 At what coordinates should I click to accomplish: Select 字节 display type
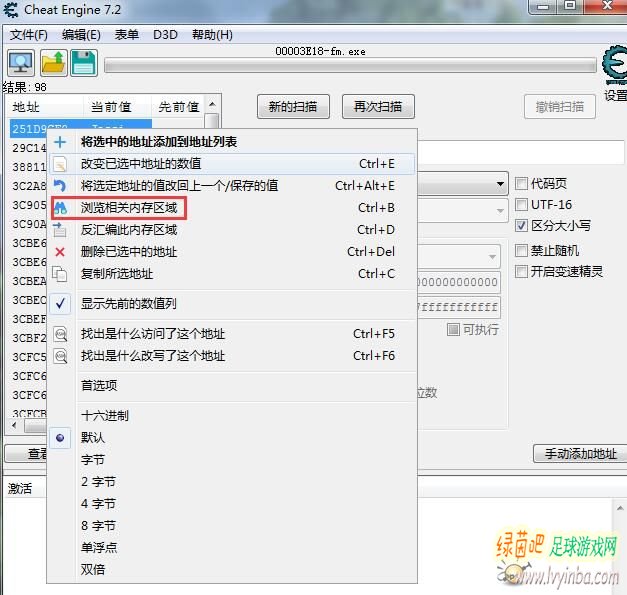point(232,460)
